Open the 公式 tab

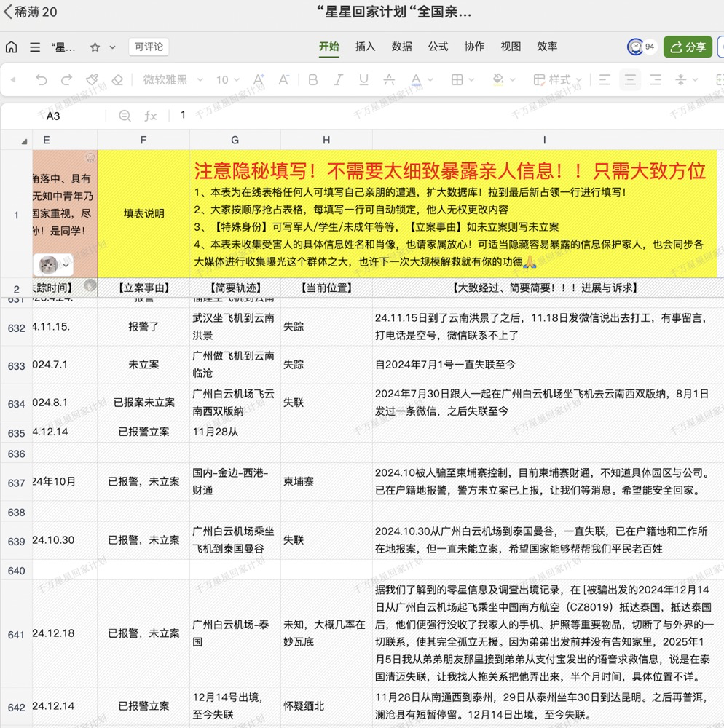(438, 47)
